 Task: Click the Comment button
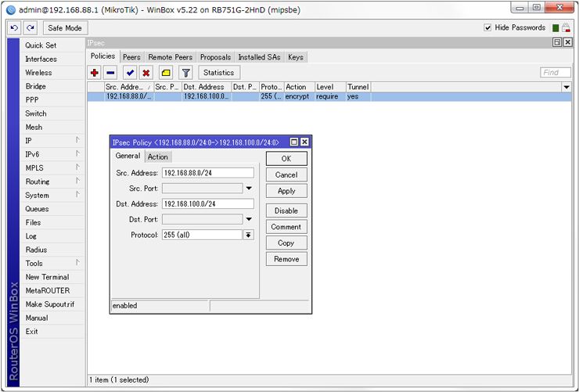tap(286, 227)
